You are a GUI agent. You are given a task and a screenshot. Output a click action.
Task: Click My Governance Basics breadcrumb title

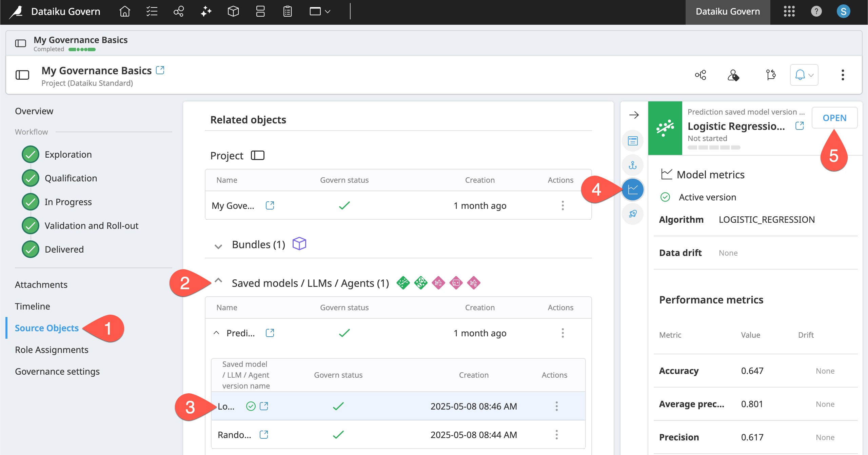[x=81, y=40]
